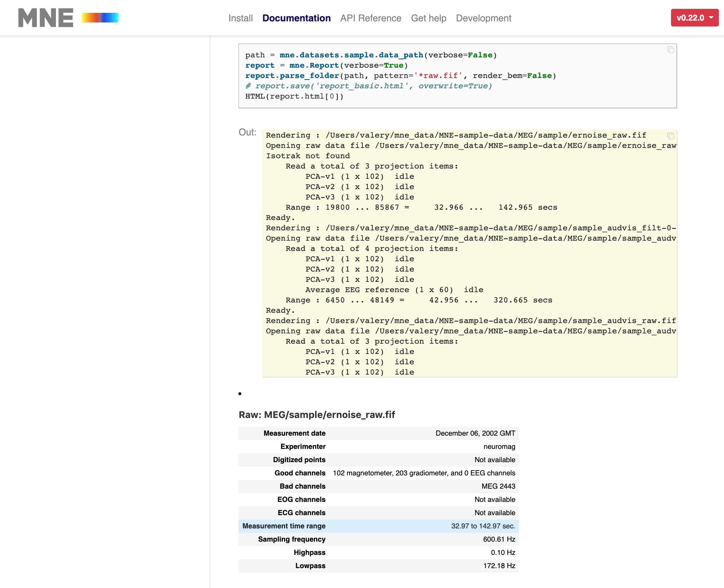Click the report.parse_folder call in the code

point(292,75)
